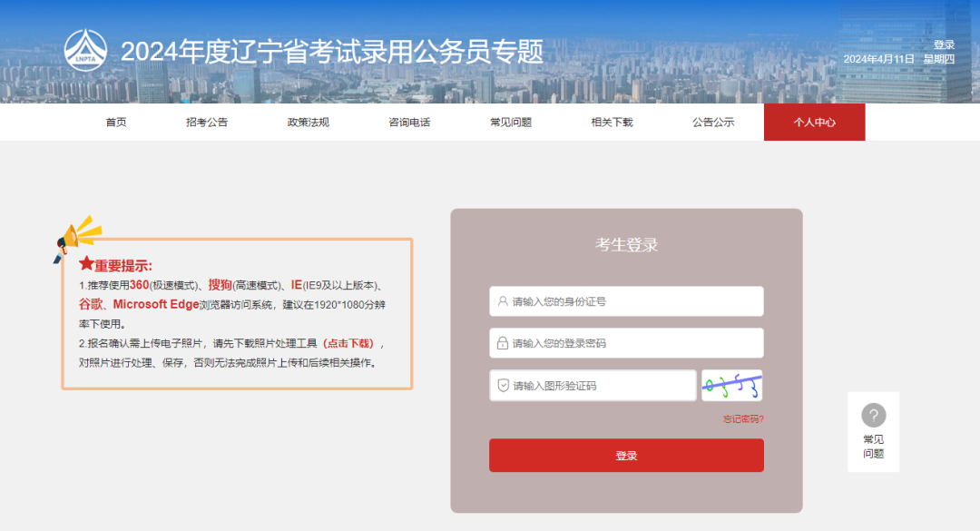The width and height of the screenshot is (980, 531).
Task: Click the 登录 link in the top-right header
Action: [944, 44]
